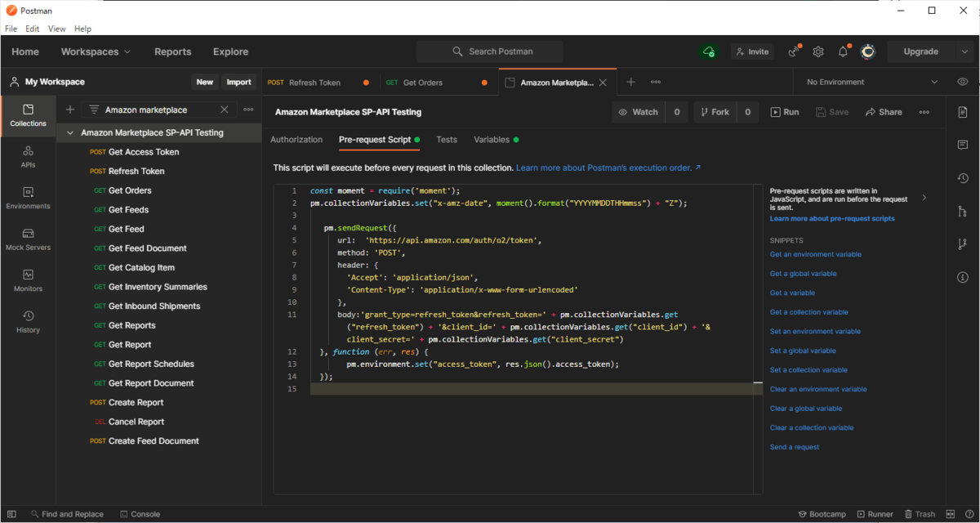980x523 pixels.
Task: Click the Import button
Action: (x=239, y=82)
